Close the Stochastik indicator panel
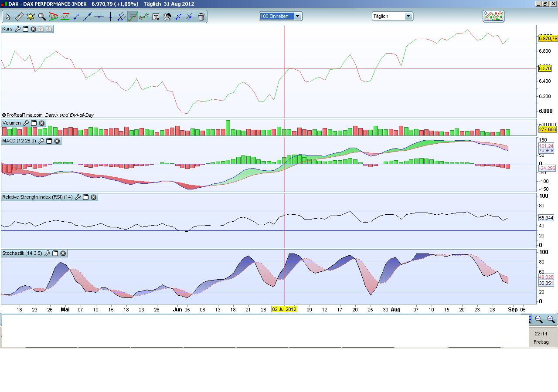558x392 pixels. click(63, 253)
